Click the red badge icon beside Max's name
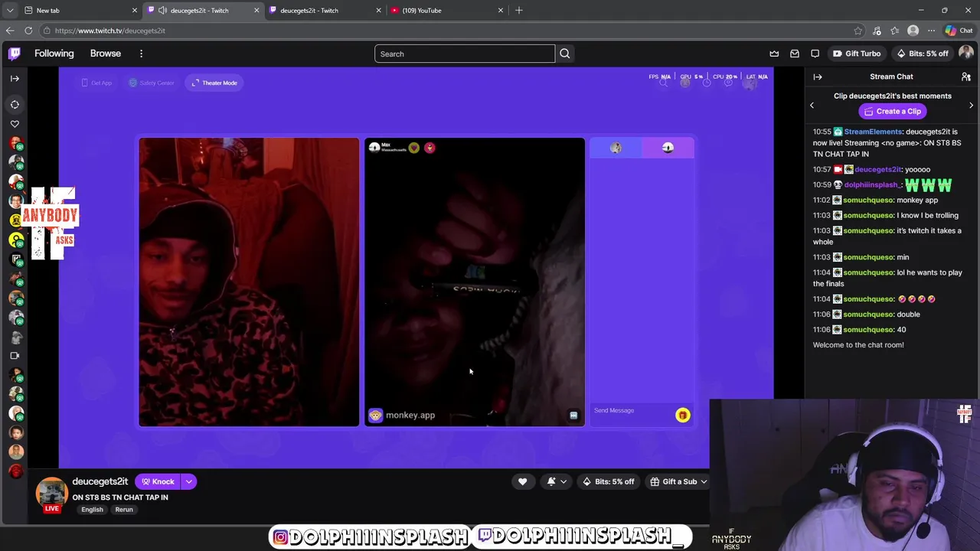This screenshot has width=980, height=551. (x=430, y=148)
